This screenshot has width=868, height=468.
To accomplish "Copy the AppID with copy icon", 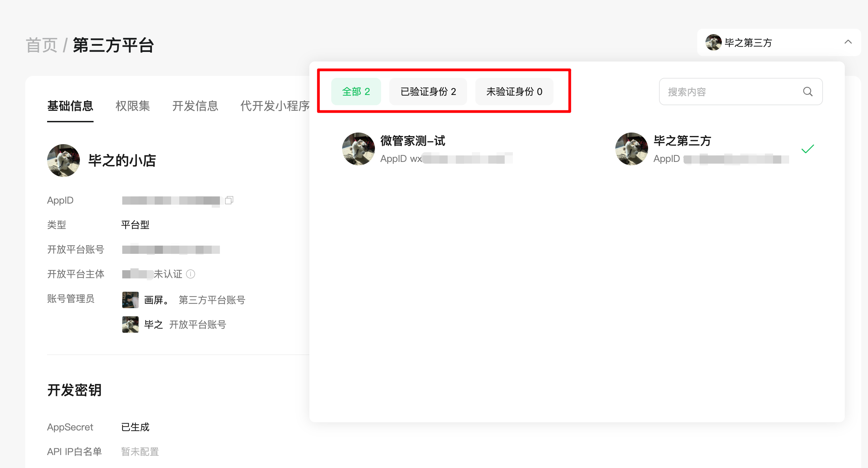I will (x=229, y=200).
